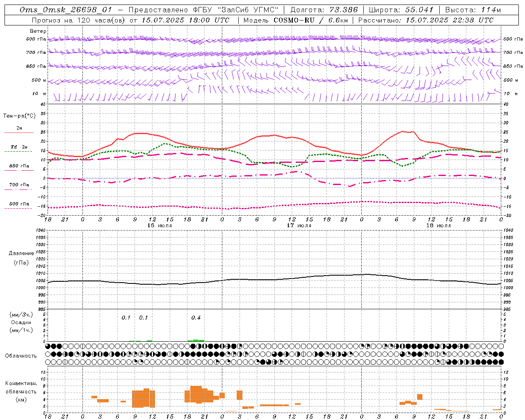Click the 18 июля date label

[438, 226]
